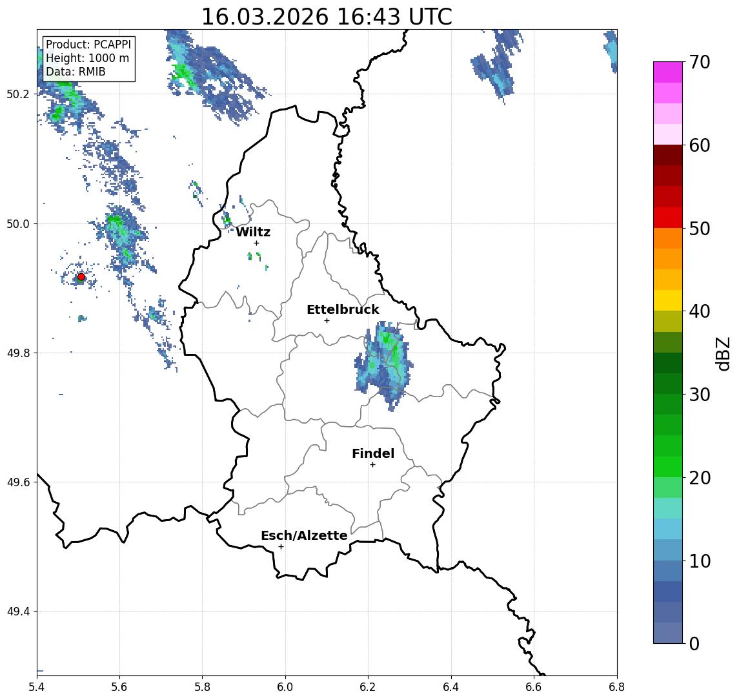Pick the magenta 70 dBZ colorbar segment
The width and height of the screenshot is (739, 700).
(x=668, y=72)
